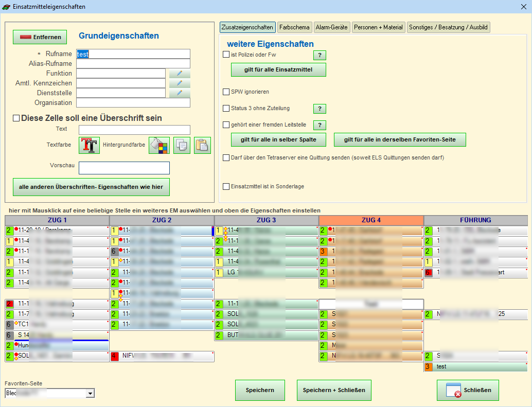Enable the 'SPW ignorieren' checkbox
The height and width of the screenshot is (407, 532).
[x=226, y=92]
